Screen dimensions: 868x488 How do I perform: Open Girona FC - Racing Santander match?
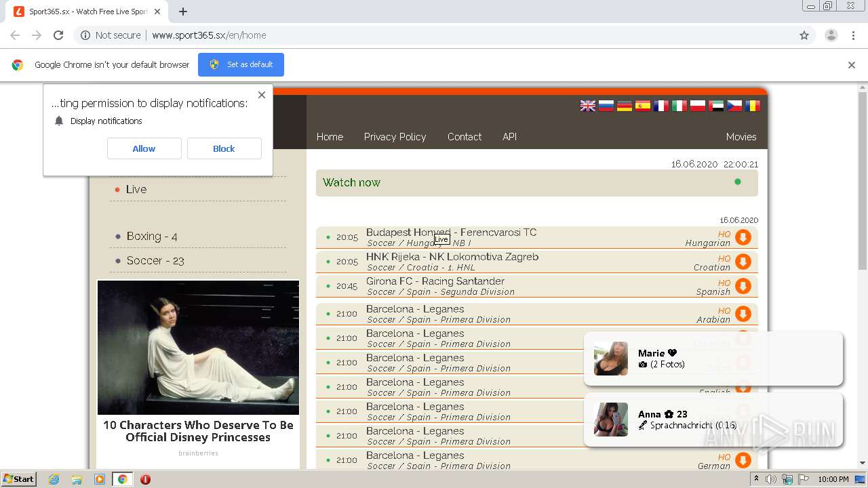(435, 281)
